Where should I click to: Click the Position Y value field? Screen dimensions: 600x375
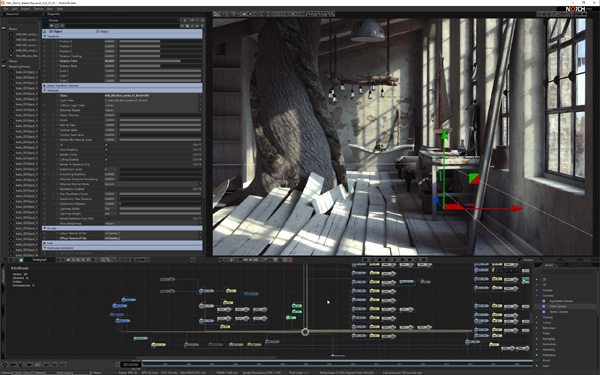pos(110,46)
